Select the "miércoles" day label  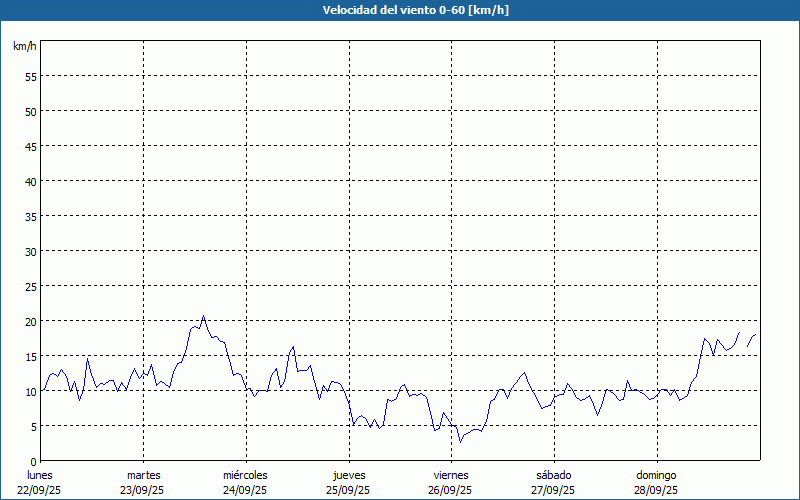coord(245,475)
